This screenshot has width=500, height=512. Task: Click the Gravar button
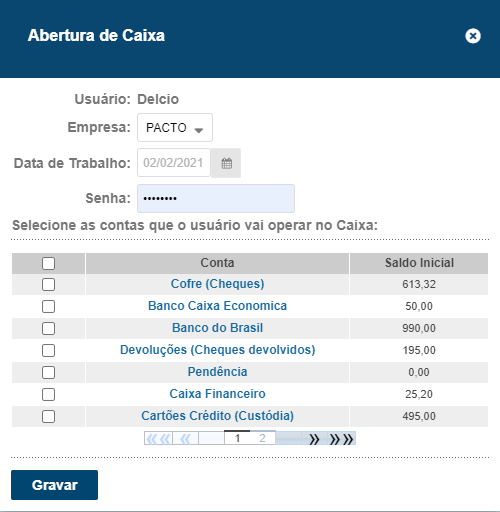tap(54, 485)
